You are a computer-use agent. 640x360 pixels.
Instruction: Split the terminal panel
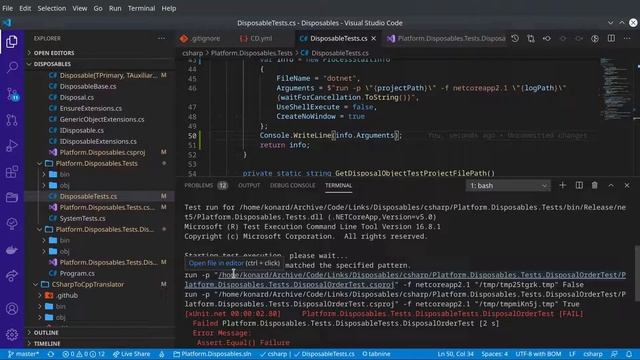pos(579,185)
